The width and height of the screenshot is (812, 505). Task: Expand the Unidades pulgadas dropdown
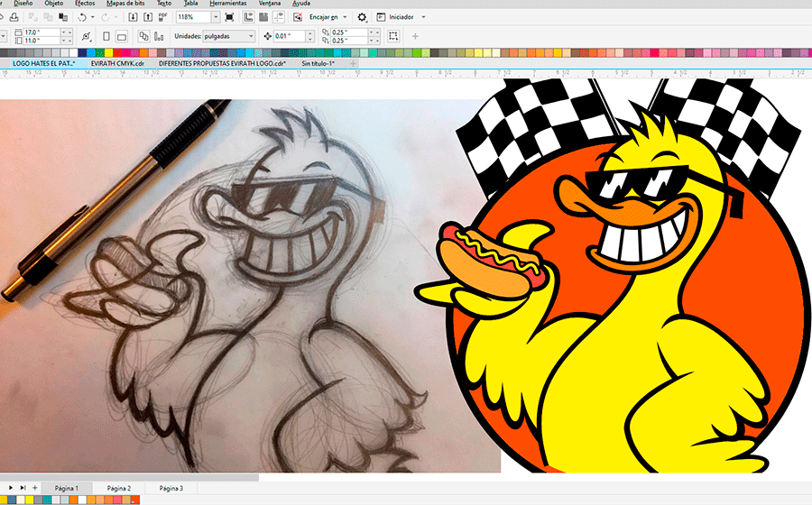click(x=250, y=36)
